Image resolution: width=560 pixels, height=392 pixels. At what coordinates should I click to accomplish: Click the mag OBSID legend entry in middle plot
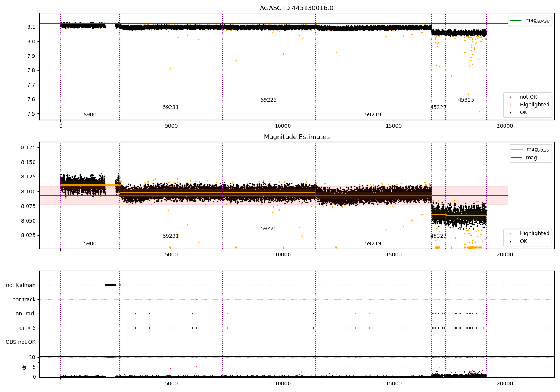(x=530, y=149)
